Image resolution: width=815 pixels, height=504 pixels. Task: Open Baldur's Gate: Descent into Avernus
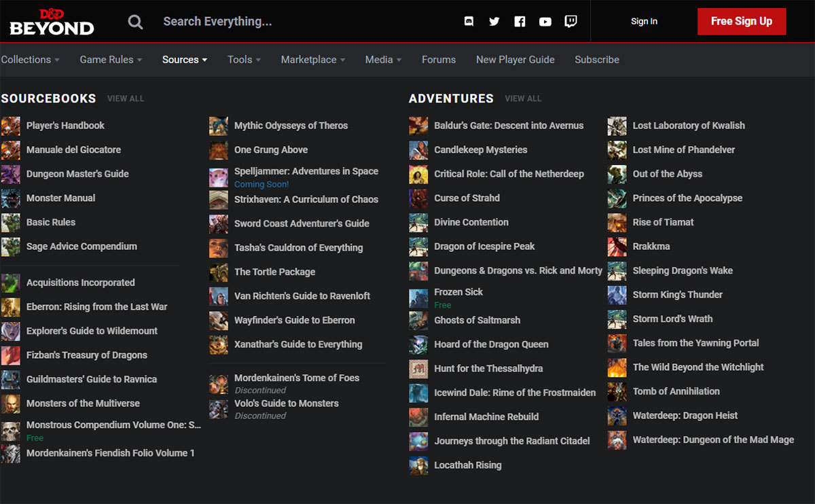pyautogui.click(x=509, y=126)
